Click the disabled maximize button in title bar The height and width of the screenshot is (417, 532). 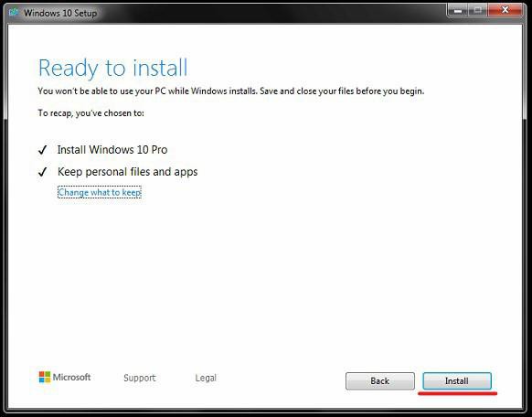click(x=478, y=11)
